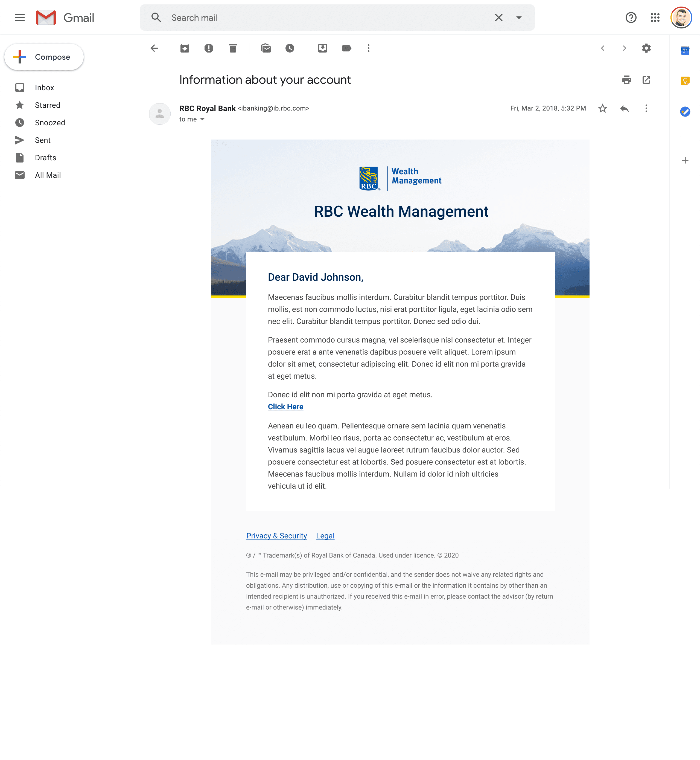Open message's more options three-dot menu
The width and height of the screenshot is (700, 760).
click(646, 108)
